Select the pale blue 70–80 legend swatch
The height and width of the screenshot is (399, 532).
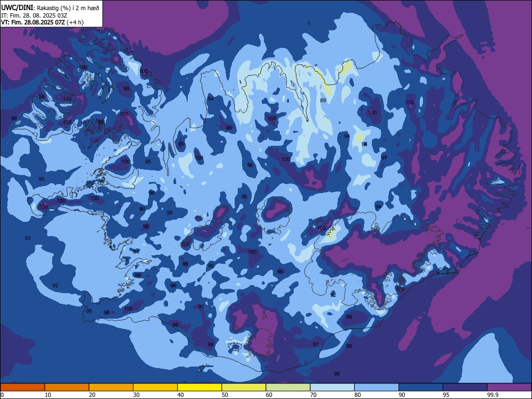[x=332, y=387]
